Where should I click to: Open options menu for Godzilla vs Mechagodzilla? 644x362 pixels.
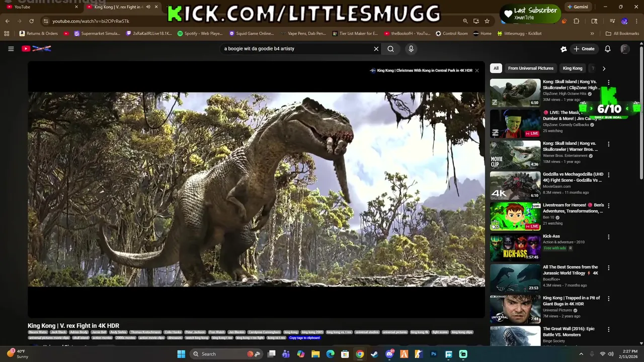click(608, 175)
